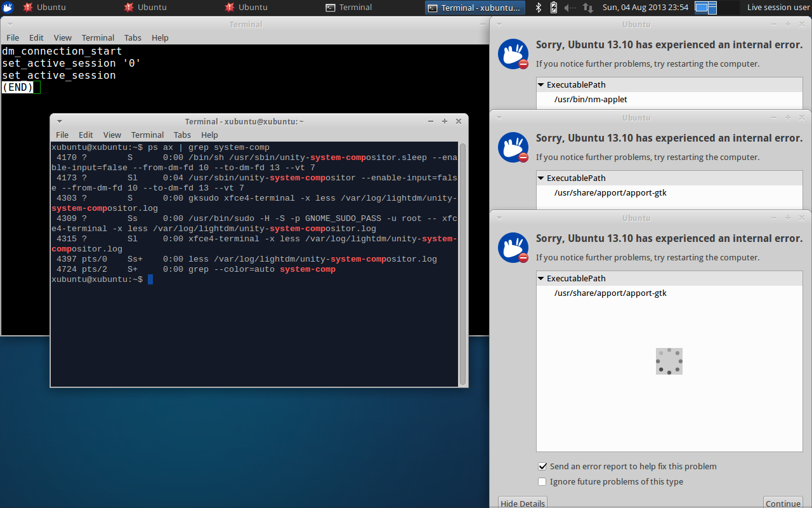Click the muted volume speaker icon

570,8
